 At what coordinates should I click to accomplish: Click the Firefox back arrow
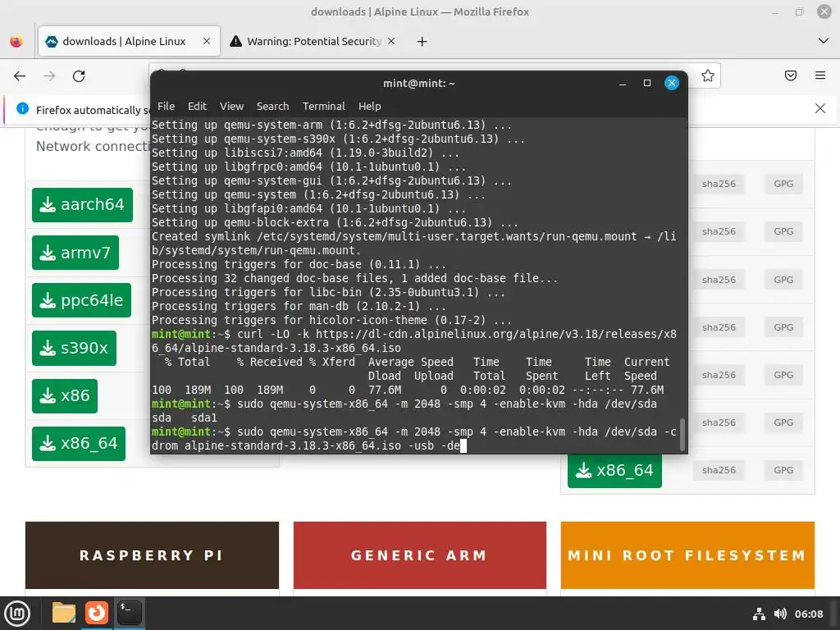[x=20, y=76]
